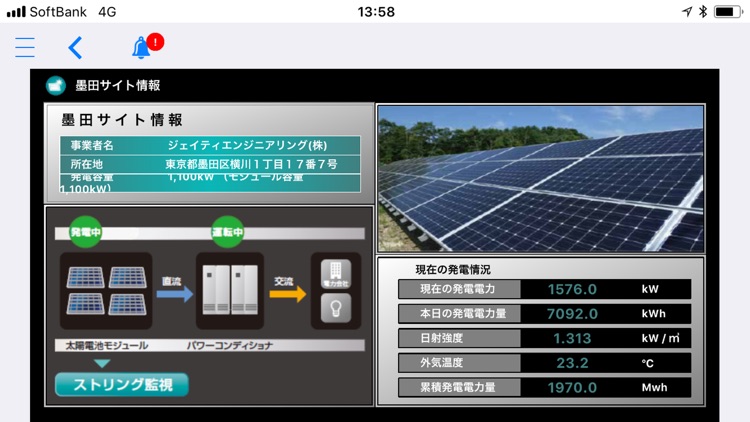Select the 1576.0 kW power value

[572, 289]
